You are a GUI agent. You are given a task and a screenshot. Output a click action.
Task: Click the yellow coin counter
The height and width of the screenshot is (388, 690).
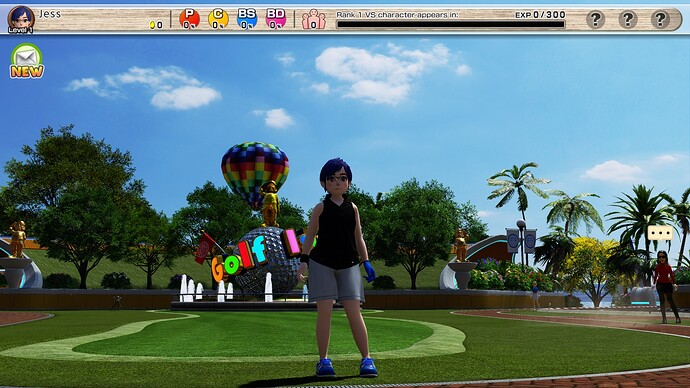tap(156, 25)
